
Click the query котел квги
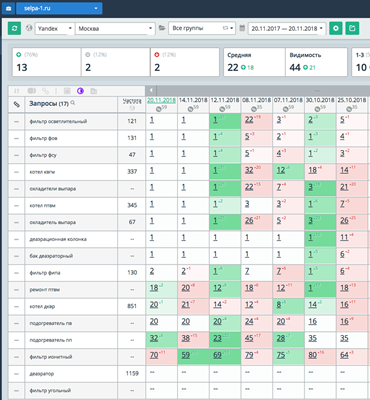[42, 172]
